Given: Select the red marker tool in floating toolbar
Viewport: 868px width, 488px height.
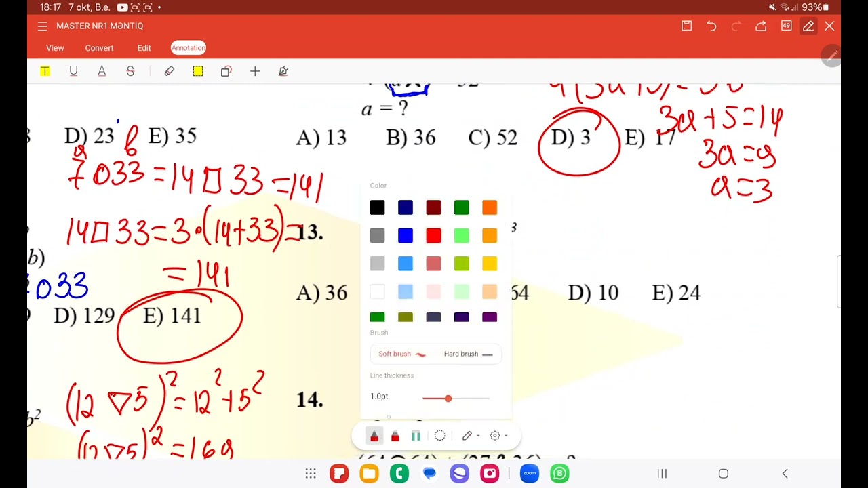Looking at the screenshot, I should [x=395, y=436].
